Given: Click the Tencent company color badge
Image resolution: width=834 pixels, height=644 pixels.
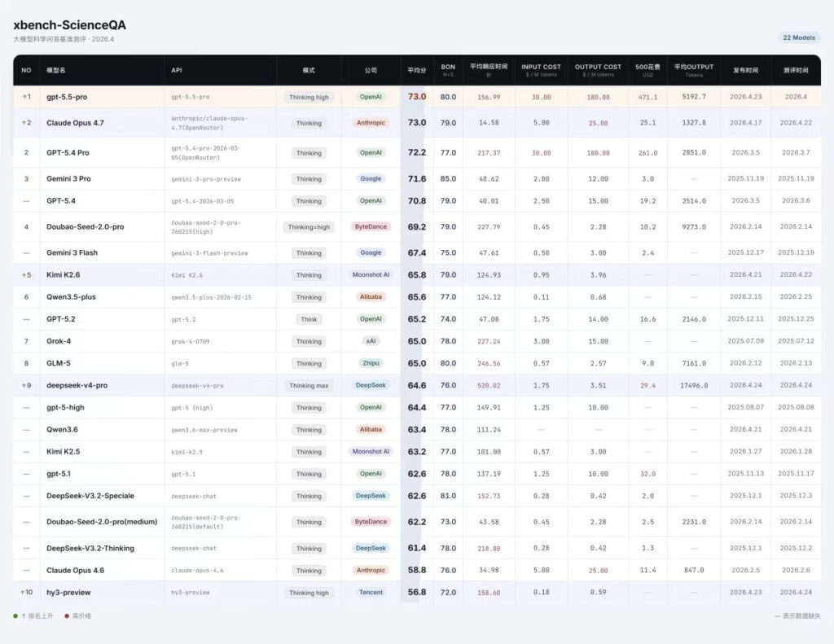Looking at the screenshot, I should pyautogui.click(x=371, y=592).
